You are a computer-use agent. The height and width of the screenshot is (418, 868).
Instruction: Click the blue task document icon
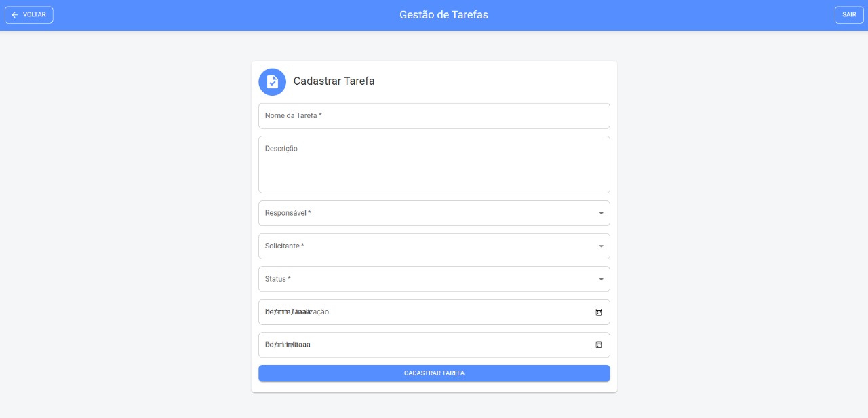tap(272, 82)
